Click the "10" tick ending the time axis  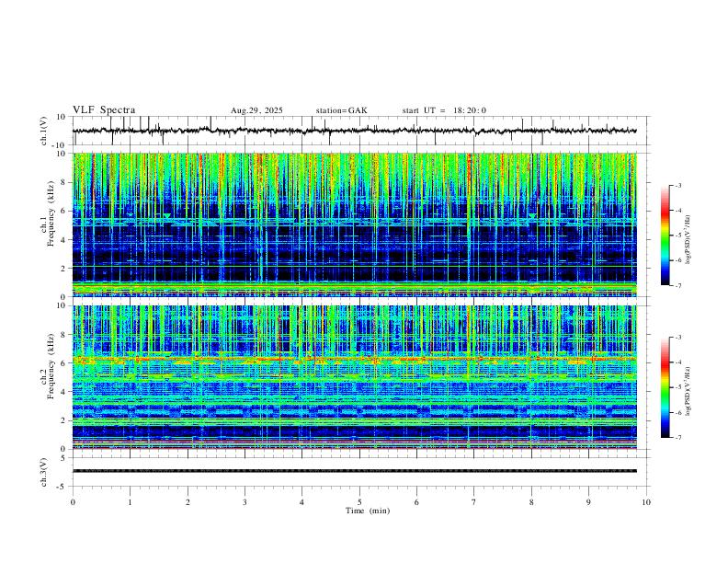(646, 502)
